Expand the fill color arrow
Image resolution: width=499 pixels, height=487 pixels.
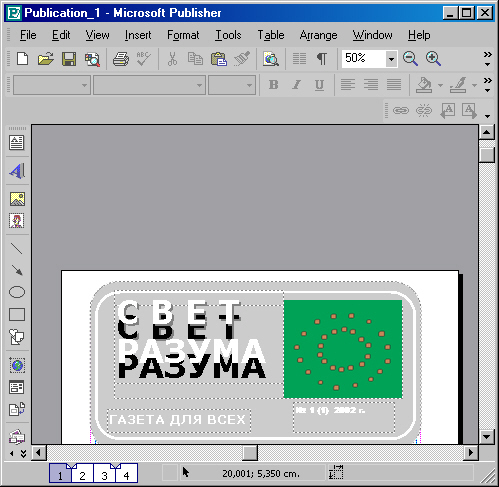tap(441, 85)
